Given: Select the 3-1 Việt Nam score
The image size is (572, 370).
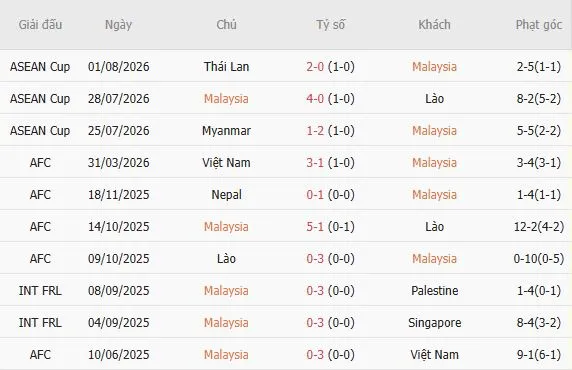Looking at the screenshot, I should pos(315,162).
